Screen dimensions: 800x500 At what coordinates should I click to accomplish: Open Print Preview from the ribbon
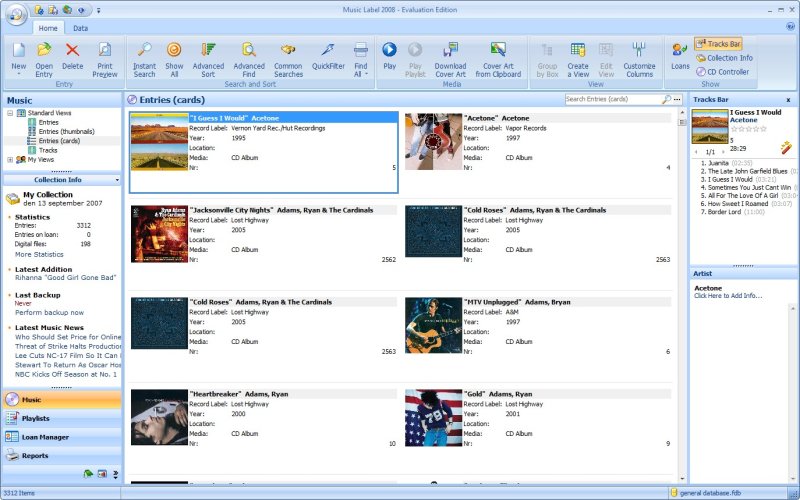[x=105, y=49]
